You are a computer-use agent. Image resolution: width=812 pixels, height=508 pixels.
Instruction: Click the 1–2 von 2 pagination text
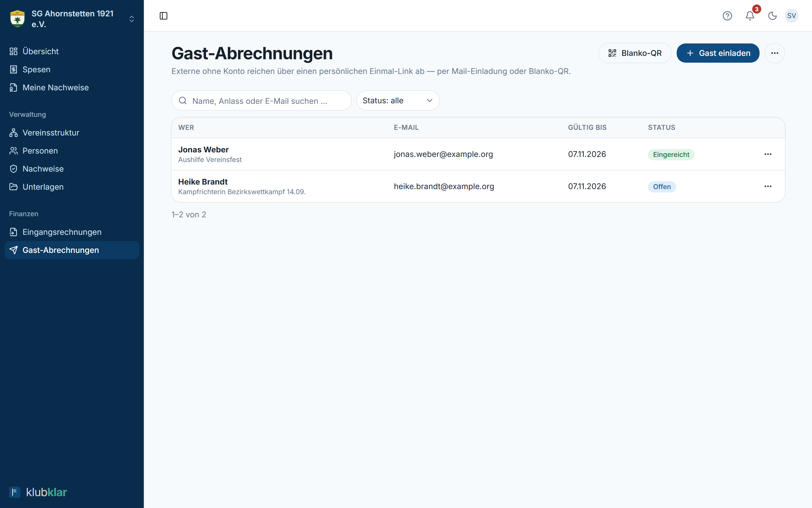189,215
